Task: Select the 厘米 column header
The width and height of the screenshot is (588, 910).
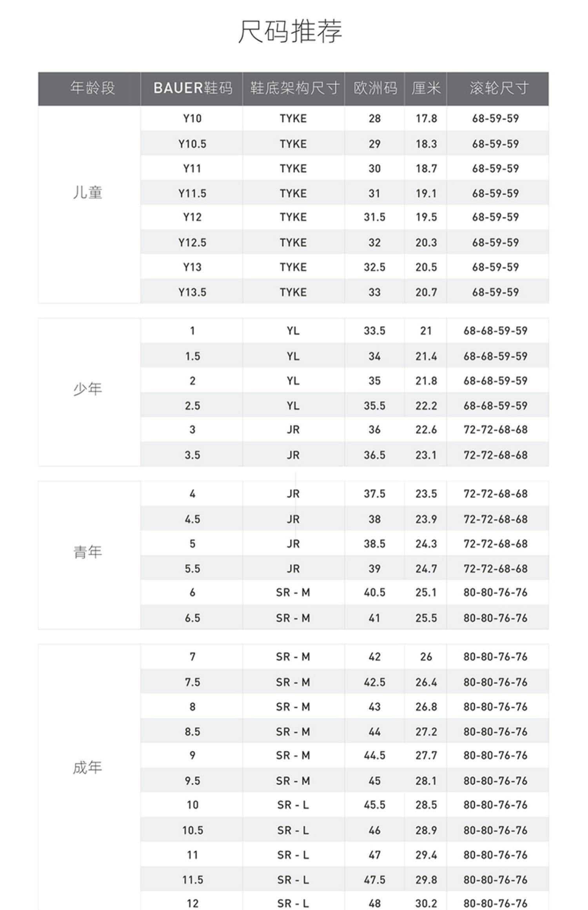Action: (426, 88)
